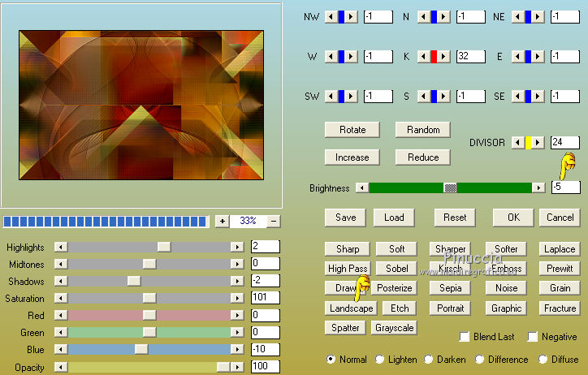Viewport: 588px width, 375px height.
Task: Enable the Negative checkbox
Action: click(533, 336)
